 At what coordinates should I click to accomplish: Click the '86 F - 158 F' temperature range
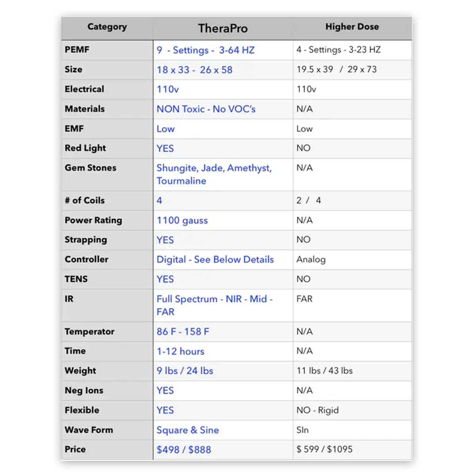pos(182,332)
